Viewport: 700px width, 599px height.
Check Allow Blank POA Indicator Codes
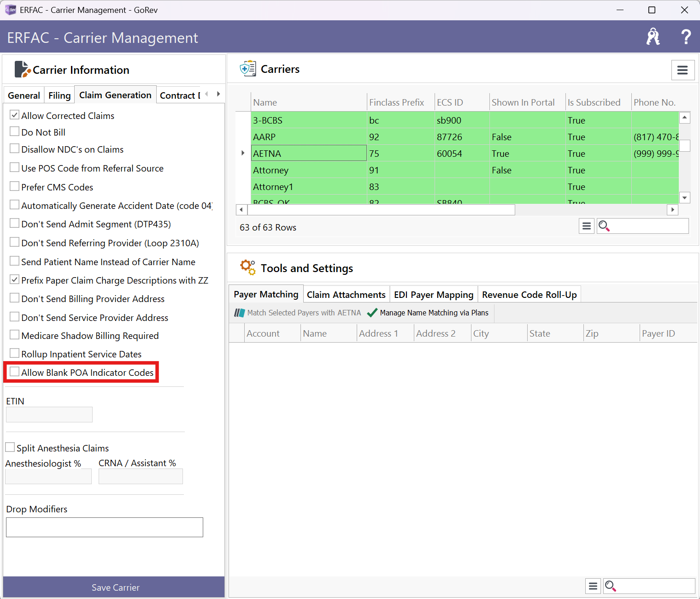[15, 372]
